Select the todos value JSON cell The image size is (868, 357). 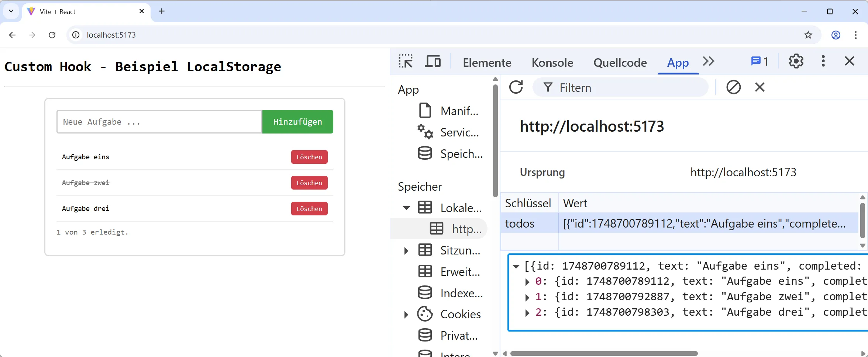point(709,223)
